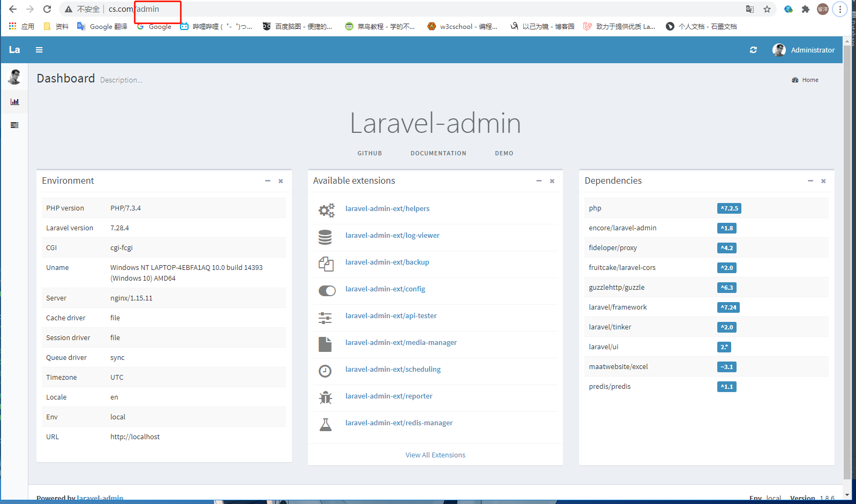Open the 百度脑图 bookmark
The image size is (856, 504).
(297, 26)
